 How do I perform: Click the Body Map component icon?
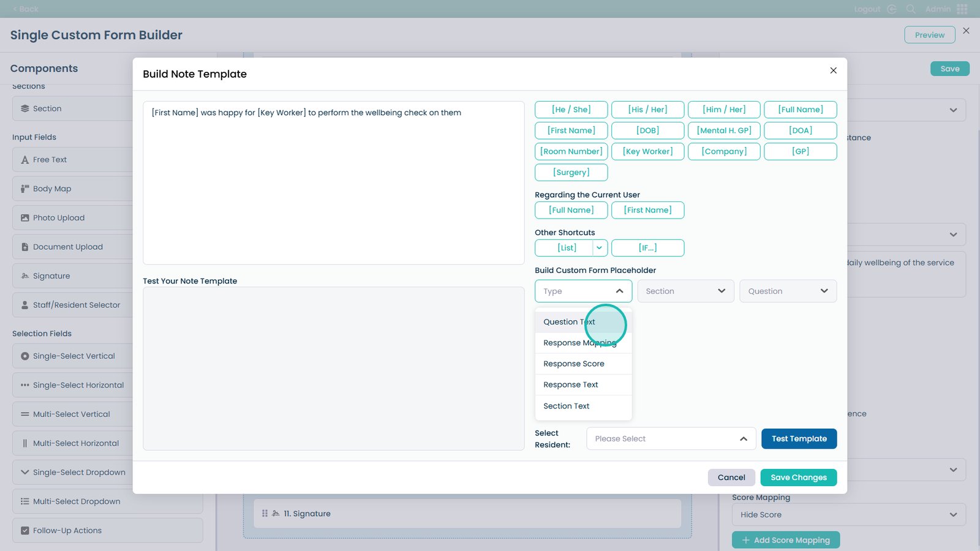[x=25, y=189]
